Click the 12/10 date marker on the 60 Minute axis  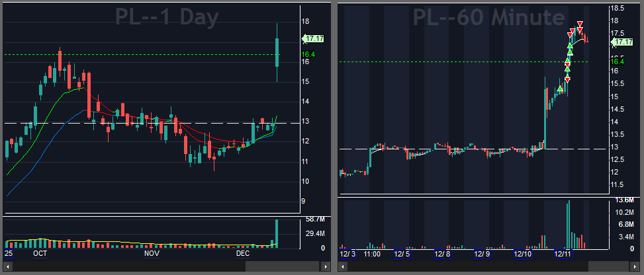tap(524, 254)
